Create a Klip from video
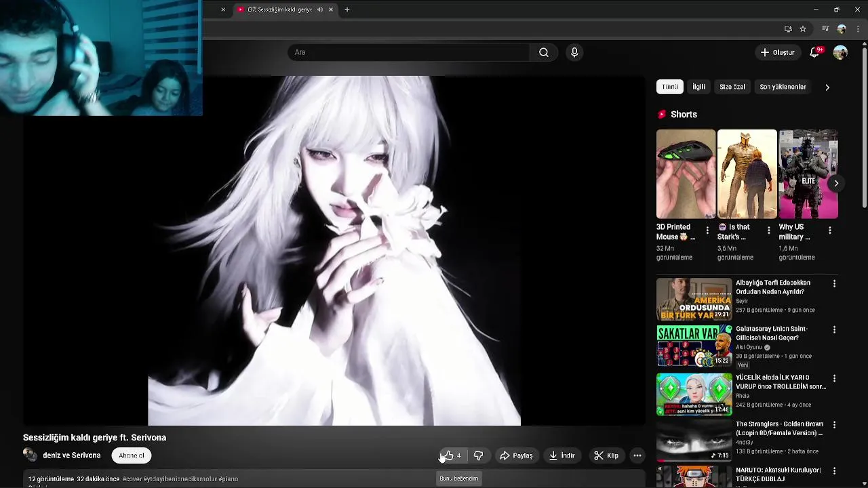868x488 pixels. [606, 455]
